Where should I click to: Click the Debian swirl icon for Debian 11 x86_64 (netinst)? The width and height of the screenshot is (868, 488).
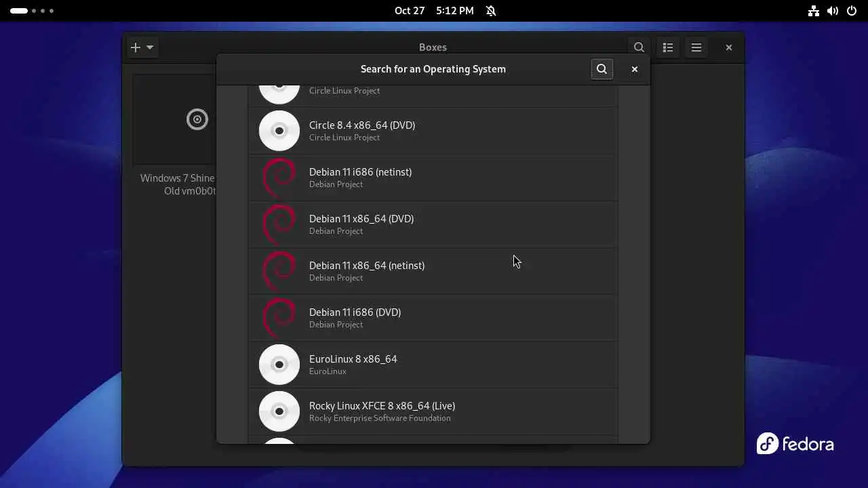[279, 271]
